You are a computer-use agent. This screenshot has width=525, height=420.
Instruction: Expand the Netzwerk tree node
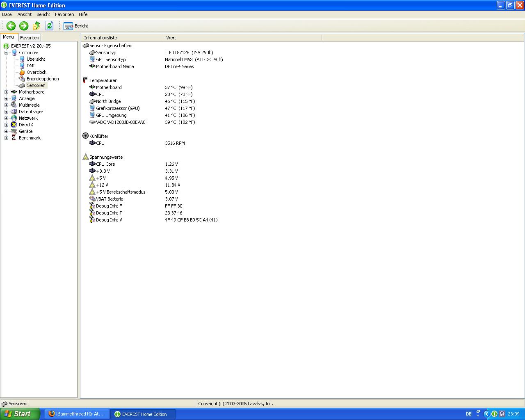(6, 118)
